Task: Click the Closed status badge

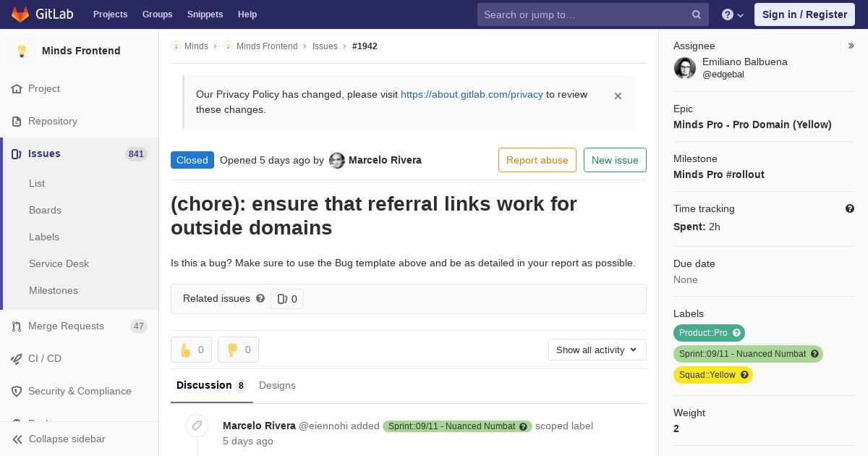Action: click(x=192, y=160)
